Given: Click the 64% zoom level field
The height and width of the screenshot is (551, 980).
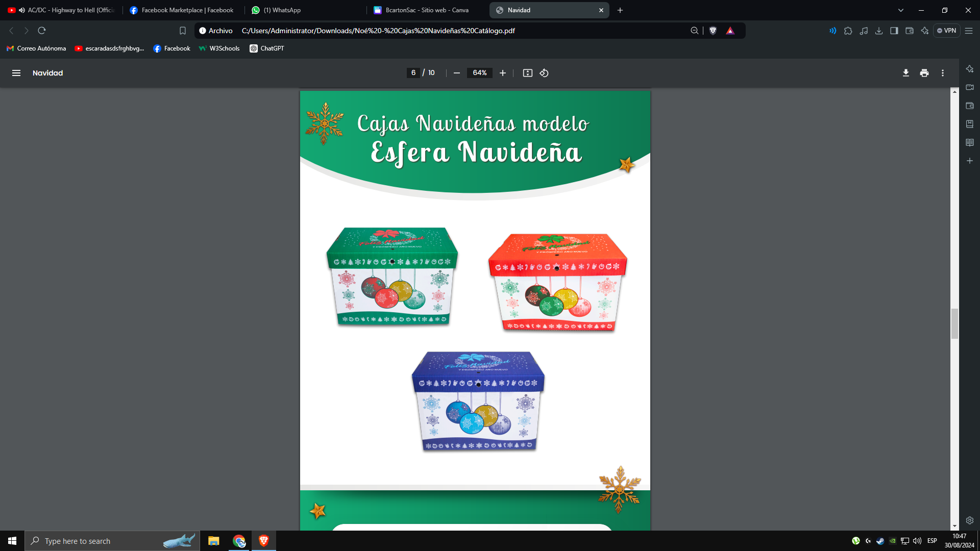Looking at the screenshot, I should click(479, 73).
